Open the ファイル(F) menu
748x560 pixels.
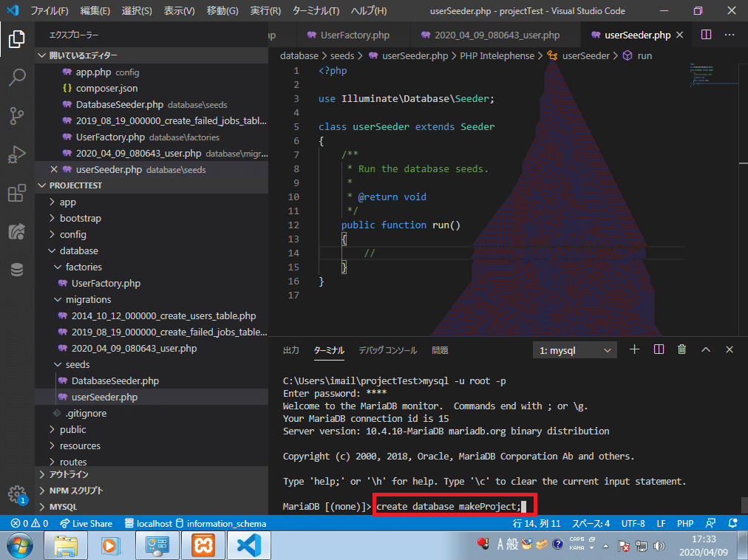coord(50,10)
